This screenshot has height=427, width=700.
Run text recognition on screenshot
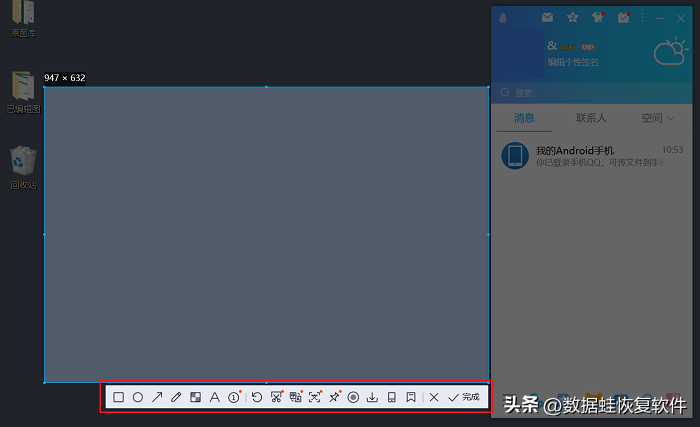coord(315,397)
